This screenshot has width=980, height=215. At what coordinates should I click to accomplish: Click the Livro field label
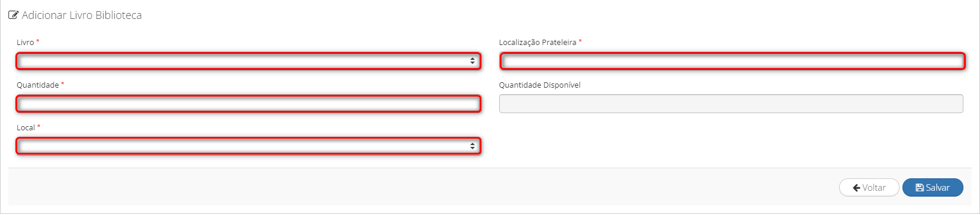coord(25,43)
